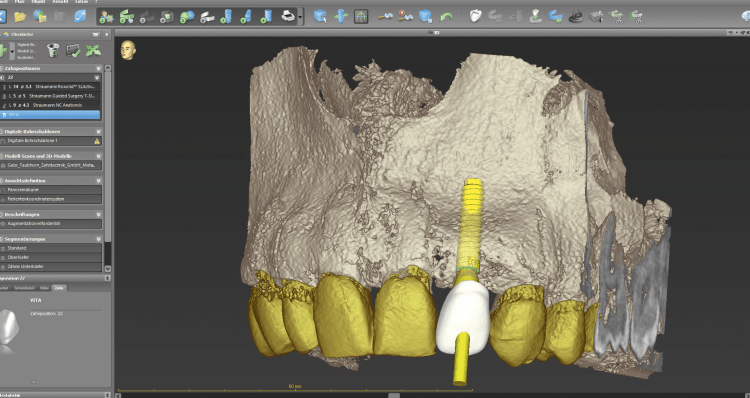Image resolution: width=750 pixels, height=398 pixels.
Task: Select the VITA tooth entry
Action: 51,115
